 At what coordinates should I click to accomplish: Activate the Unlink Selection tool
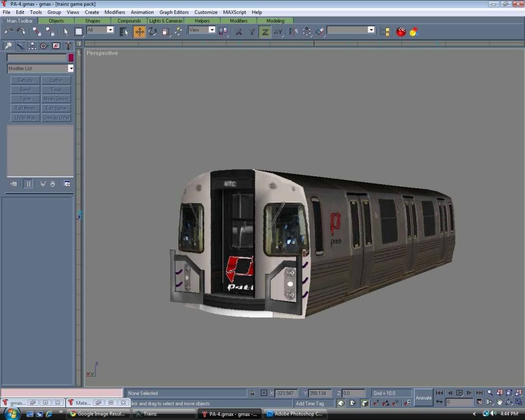(50, 32)
